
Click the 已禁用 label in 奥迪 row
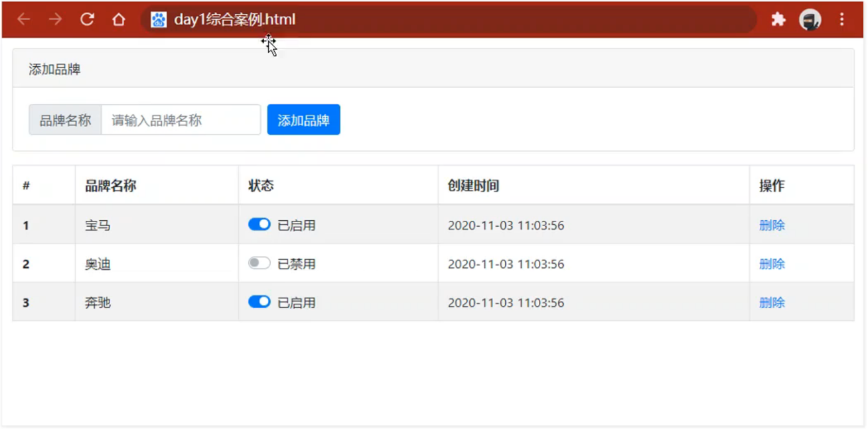coord(296,264)
